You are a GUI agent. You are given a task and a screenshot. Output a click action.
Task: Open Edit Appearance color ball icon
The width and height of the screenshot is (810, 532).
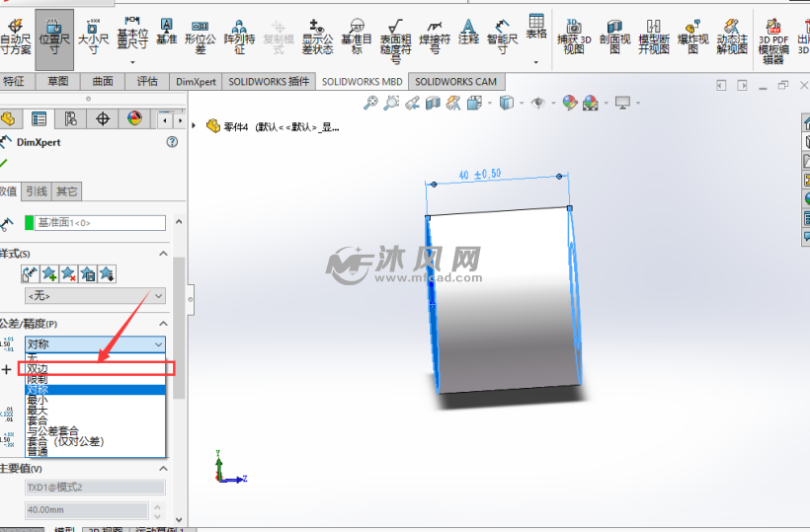[x=570, y=103]
